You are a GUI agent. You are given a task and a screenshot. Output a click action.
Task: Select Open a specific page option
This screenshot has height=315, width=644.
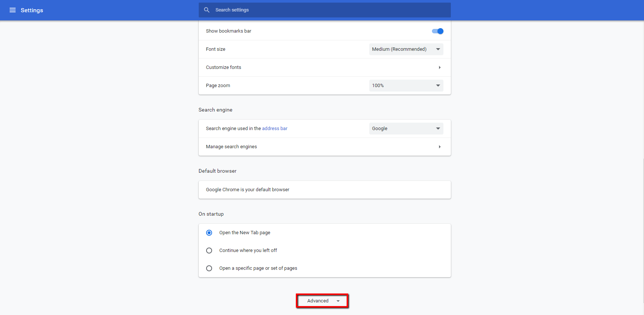[x=209, y=268]
